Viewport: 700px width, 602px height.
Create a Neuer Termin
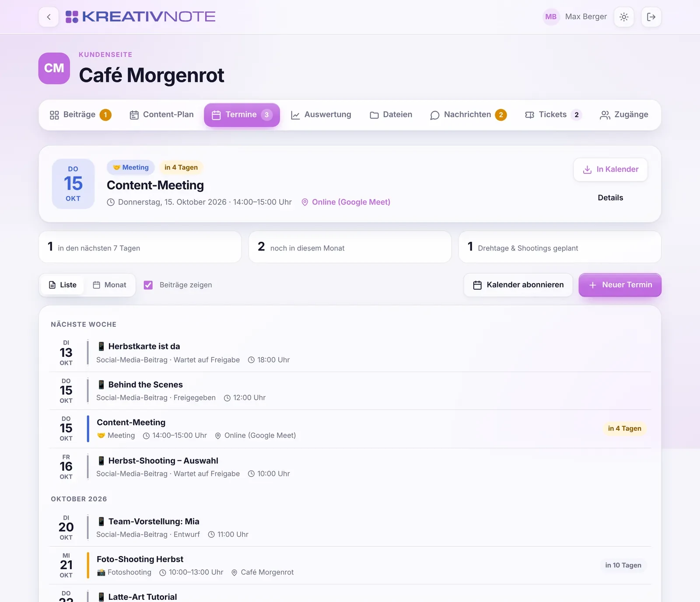coord(620,285)
